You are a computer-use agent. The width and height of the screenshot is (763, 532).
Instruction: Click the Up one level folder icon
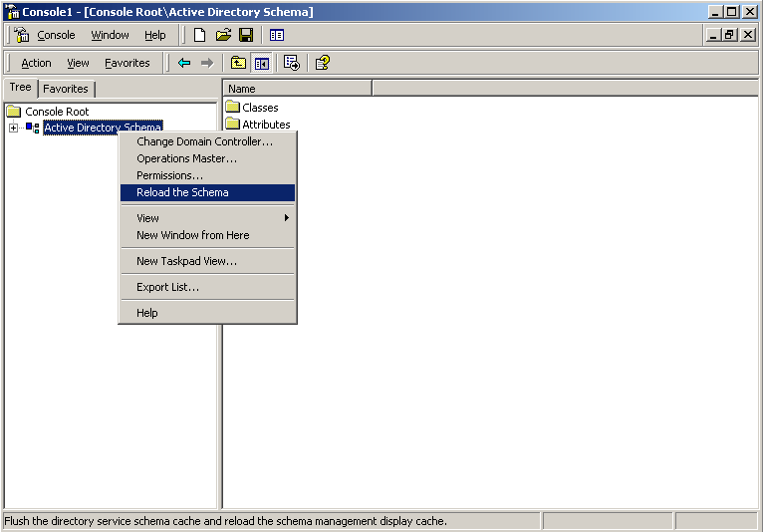[238, 63]
